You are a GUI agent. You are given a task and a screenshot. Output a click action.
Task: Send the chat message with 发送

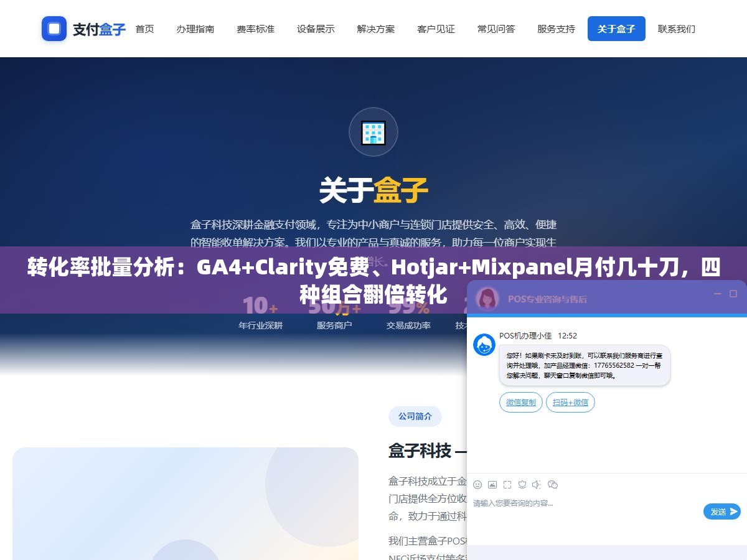tap(721, 511)
